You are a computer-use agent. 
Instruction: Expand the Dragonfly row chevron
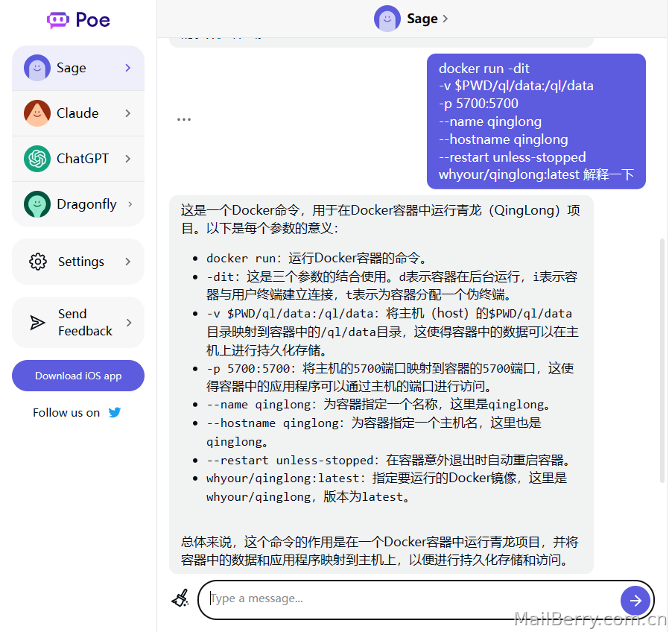130,204
